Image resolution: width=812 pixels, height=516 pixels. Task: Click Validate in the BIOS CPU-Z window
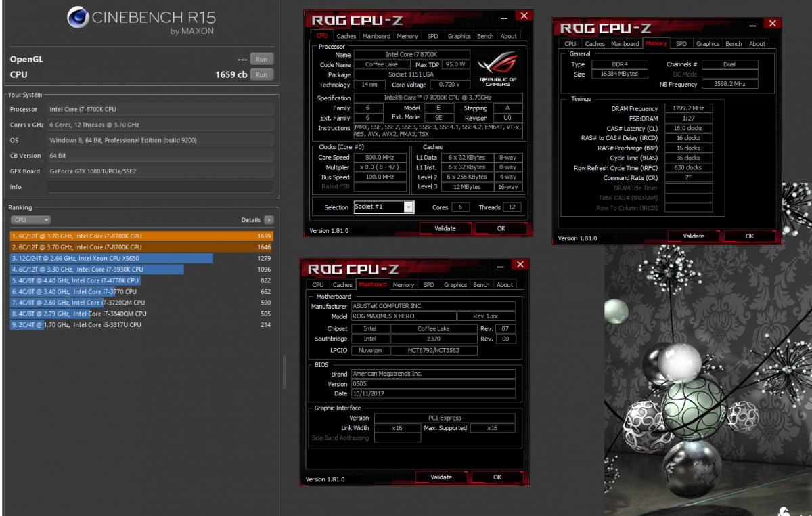(x=441, y=477)
